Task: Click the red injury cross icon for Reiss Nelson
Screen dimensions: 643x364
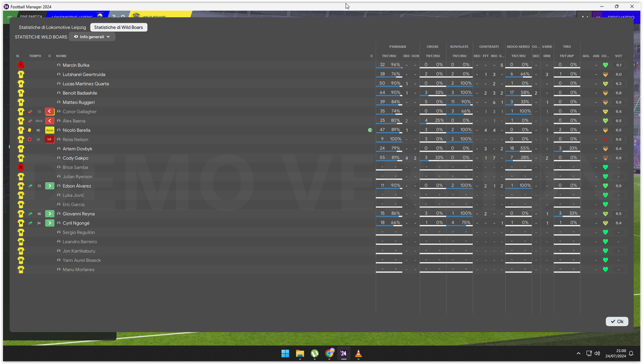Action: tap(30, 140)
